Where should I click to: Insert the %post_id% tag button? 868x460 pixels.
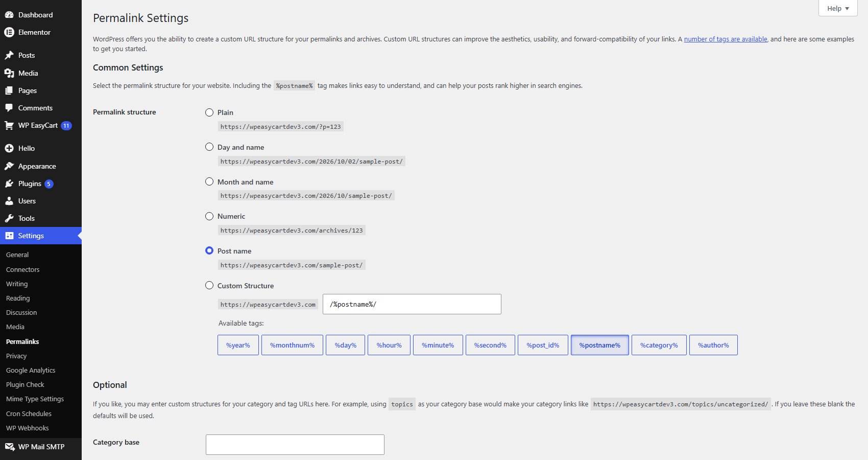point(543,345)
